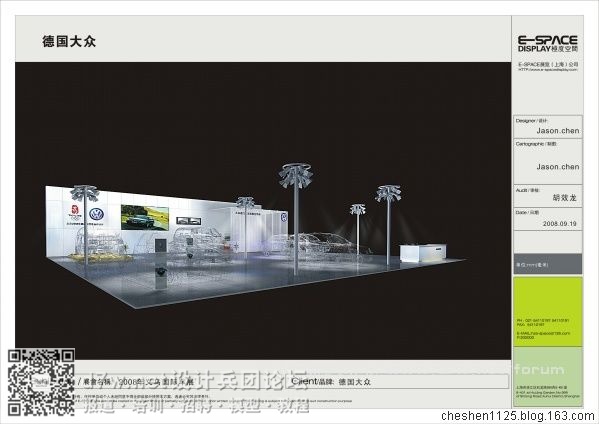Click the 德国大众 heading at top left
The image size is (599, 424).
69,41
